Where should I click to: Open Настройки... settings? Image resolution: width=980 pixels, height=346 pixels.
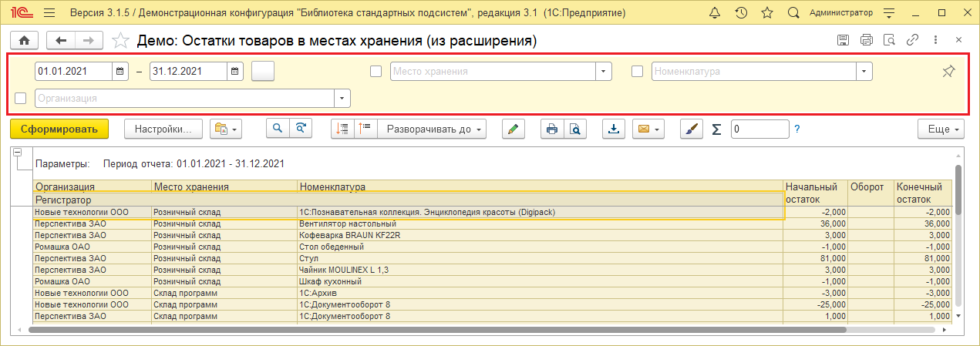pyautogui.click(x=163, y=129)
